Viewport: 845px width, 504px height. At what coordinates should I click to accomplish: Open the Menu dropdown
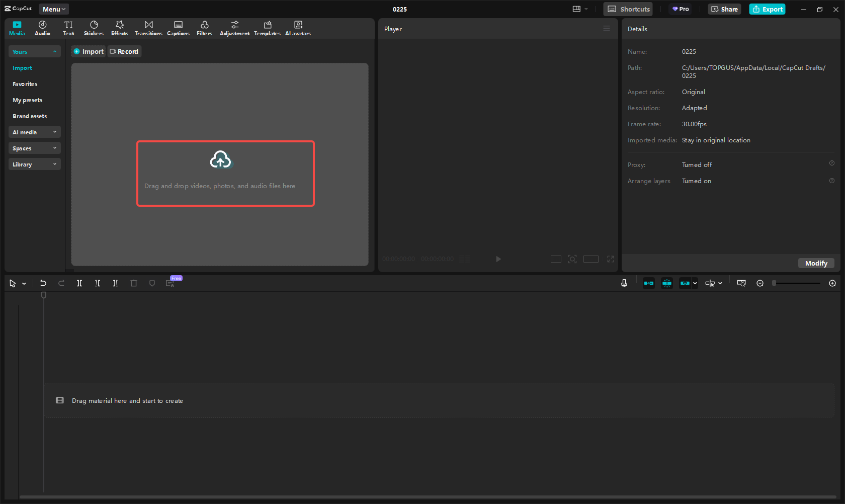(x=53, y=9)
